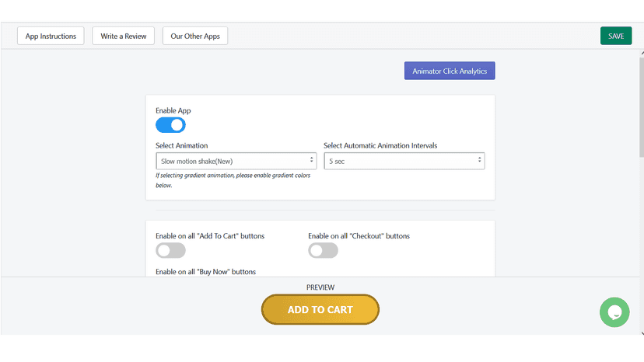Screen dimensions: 644x362
Task: Open Animator Click Analytics
Action: coord(450,71)
